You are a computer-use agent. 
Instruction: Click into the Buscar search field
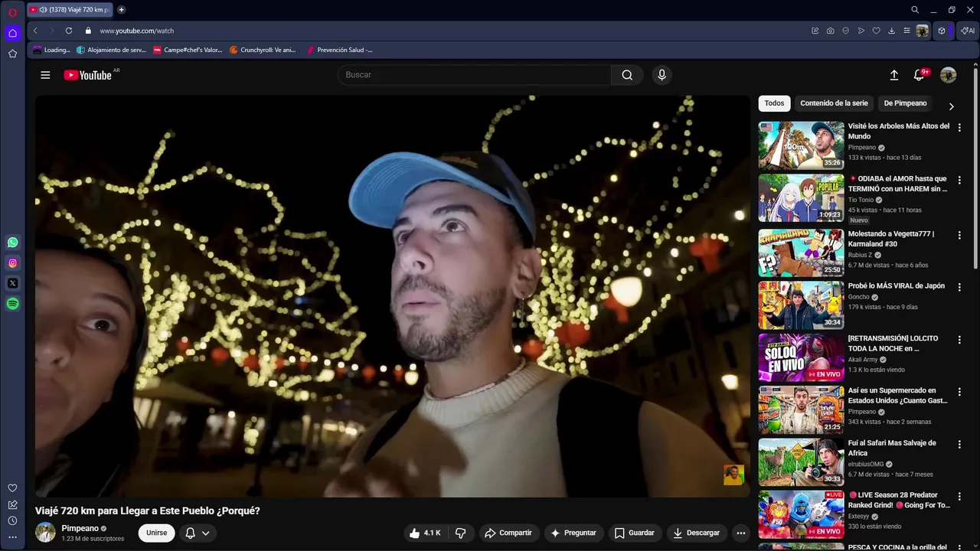[x=475, y=75]
